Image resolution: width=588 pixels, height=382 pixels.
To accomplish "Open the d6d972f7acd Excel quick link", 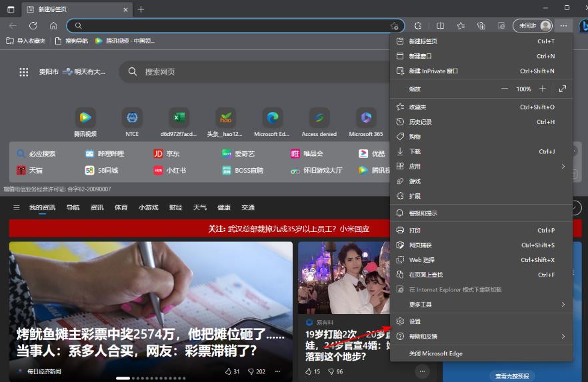I will (179, 122).
